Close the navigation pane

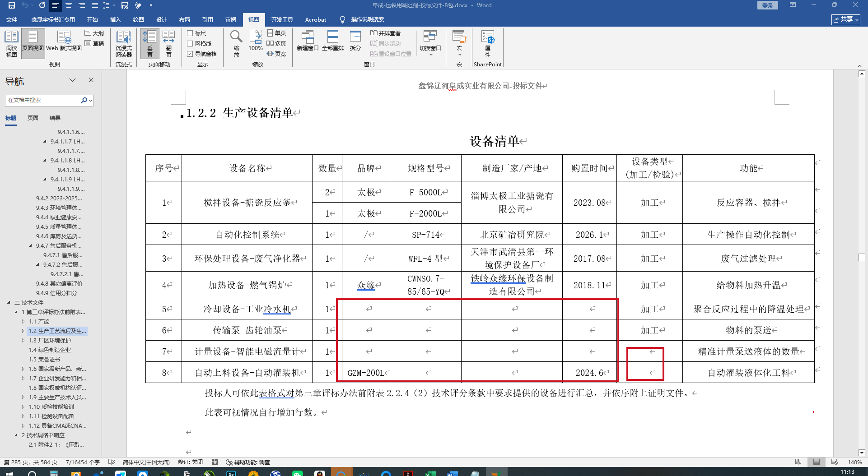91,80
